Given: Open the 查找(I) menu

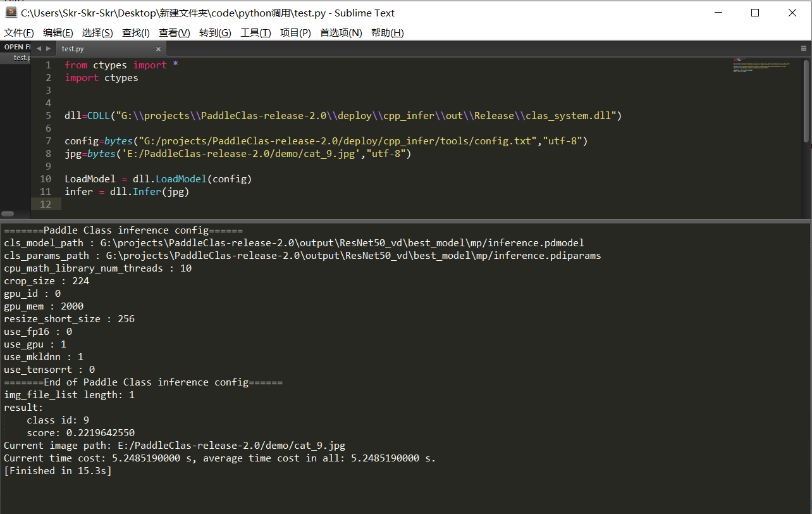Looking at the screenshot, I should pos(135,32).
